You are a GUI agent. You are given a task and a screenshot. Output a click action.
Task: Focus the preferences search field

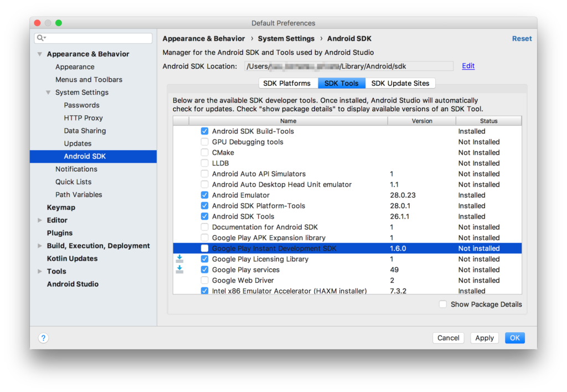click(93, 38)
